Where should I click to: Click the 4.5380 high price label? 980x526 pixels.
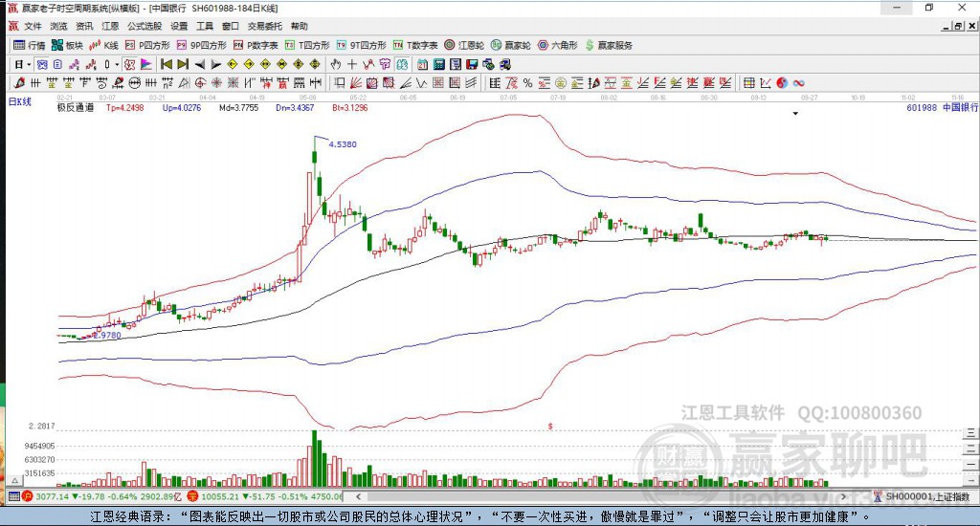click(343, 144)
